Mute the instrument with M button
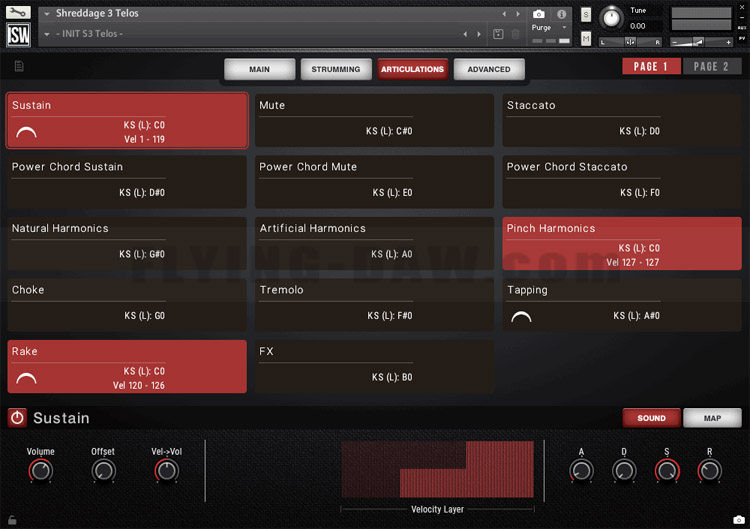The width and height of the screenshot is (750, 529). coord(585,38)
